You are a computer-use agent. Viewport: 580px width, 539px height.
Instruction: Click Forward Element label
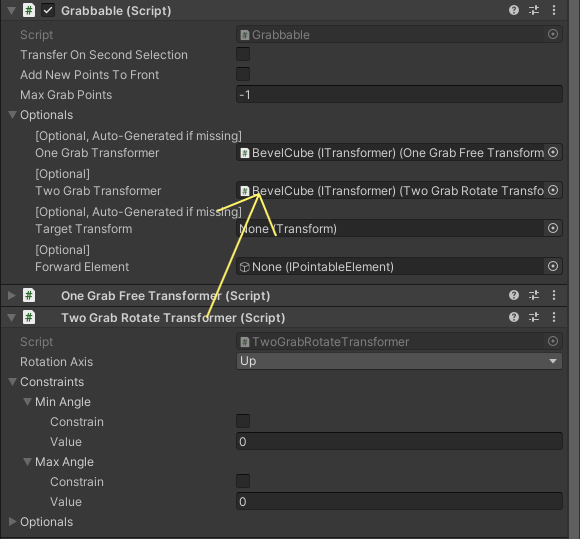coord(82,267)
